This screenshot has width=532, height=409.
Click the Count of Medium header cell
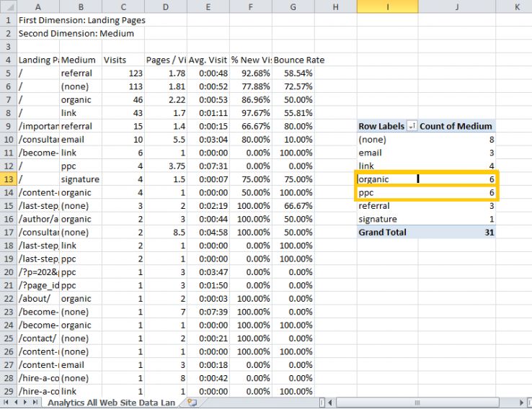[x=456, y=126]
